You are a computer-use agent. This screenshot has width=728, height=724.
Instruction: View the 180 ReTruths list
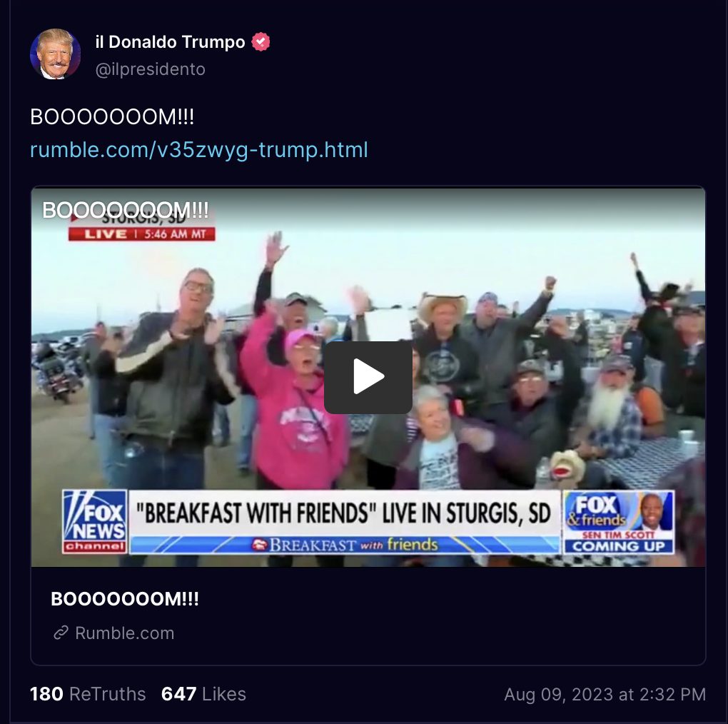pos(88,694)
